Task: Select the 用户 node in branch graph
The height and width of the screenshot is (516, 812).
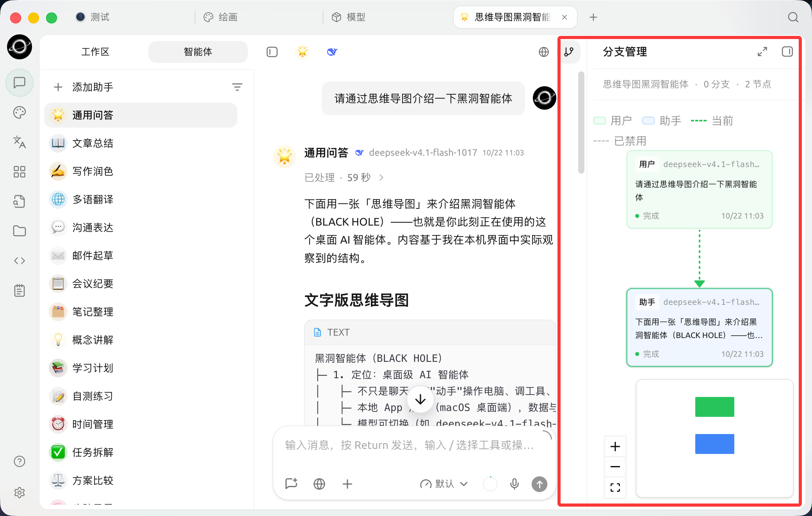Action: tap(700, 189)
